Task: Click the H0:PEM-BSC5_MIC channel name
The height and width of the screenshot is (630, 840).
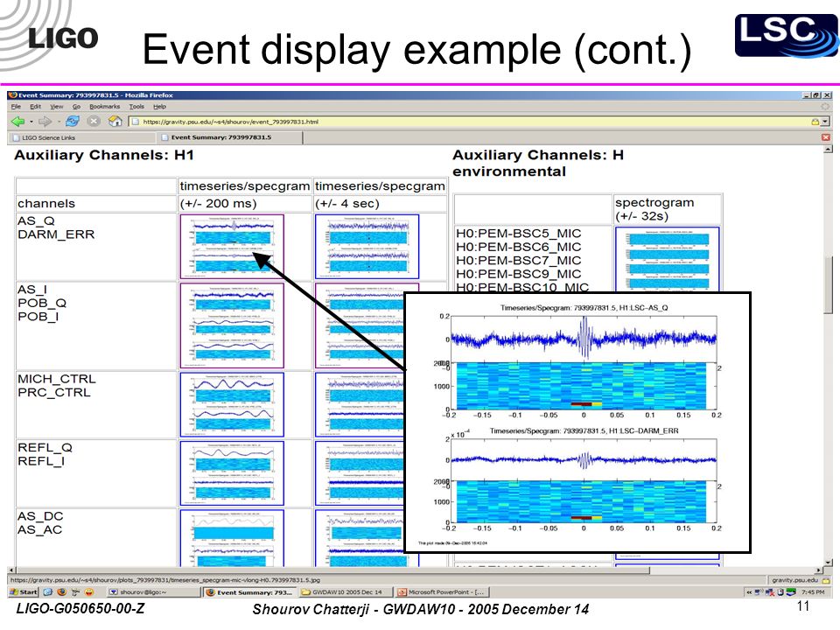Action: pyautogui.click(x=518, y=234)
